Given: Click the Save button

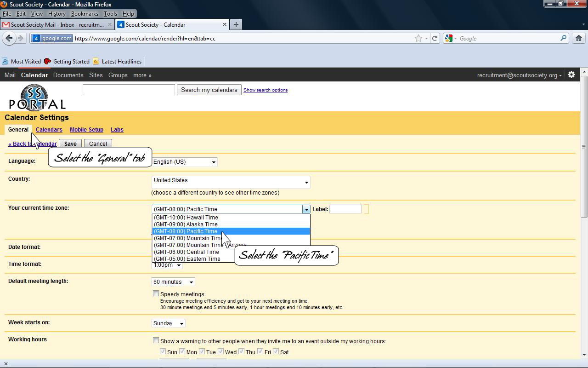Looking at the screenshot, I should [x=70, y=144].
